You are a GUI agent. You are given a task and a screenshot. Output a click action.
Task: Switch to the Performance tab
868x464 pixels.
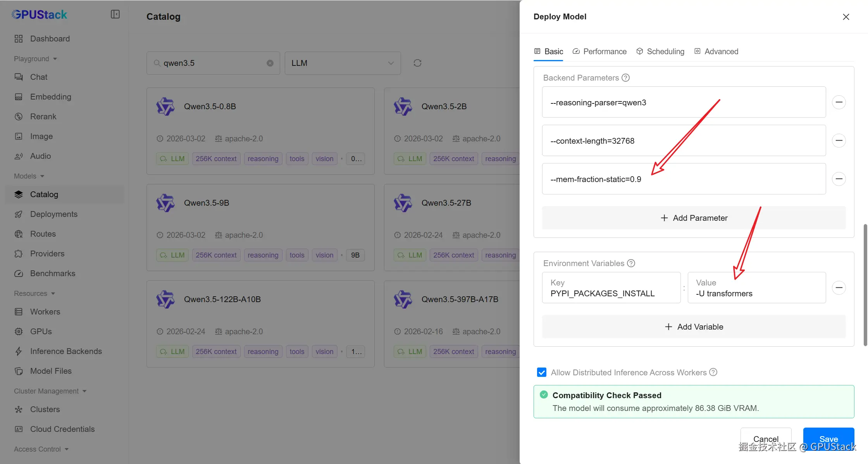pyautogui.click(x=599, y=52)
